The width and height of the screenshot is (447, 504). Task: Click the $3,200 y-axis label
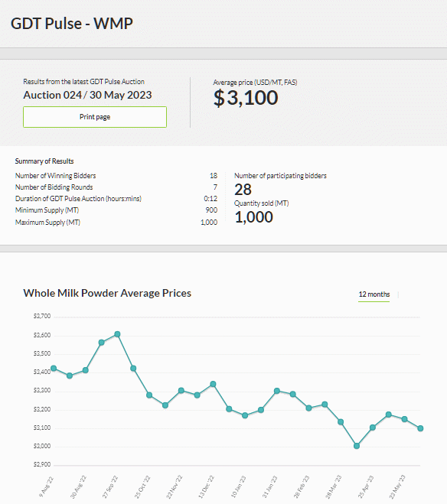point(42,409)
